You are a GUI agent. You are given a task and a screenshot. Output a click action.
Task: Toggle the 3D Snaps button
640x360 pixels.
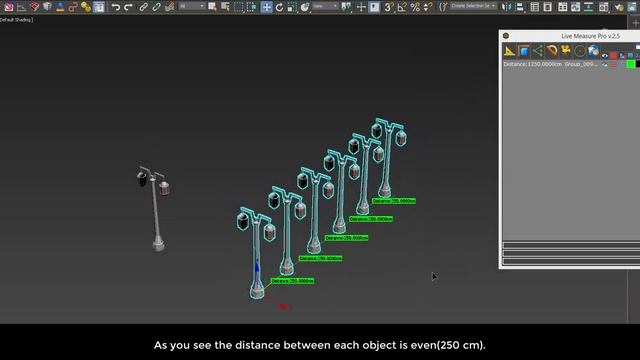tap(388, 7)
